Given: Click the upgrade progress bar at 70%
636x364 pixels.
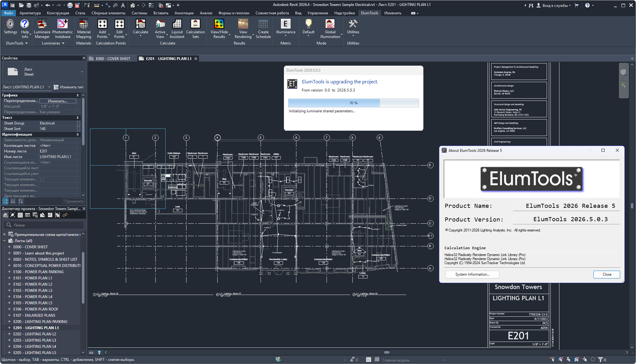Looking at the screenshot, I should (353, 103).
